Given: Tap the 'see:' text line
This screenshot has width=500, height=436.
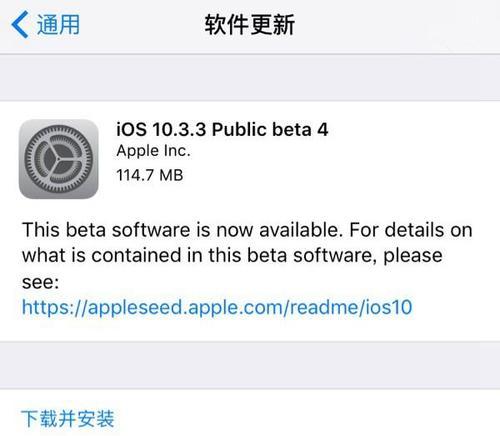Looking at the screenshot, I should point(40,283).
